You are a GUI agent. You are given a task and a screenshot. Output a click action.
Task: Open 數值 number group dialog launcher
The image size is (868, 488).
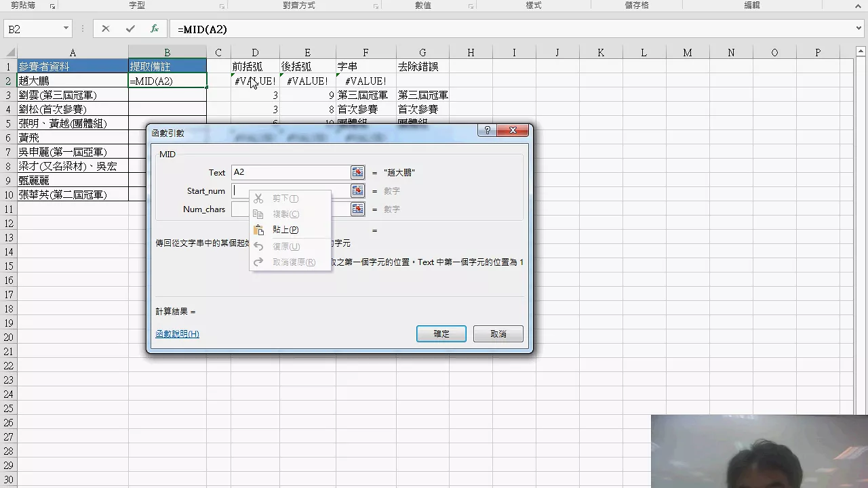[471, 6]
